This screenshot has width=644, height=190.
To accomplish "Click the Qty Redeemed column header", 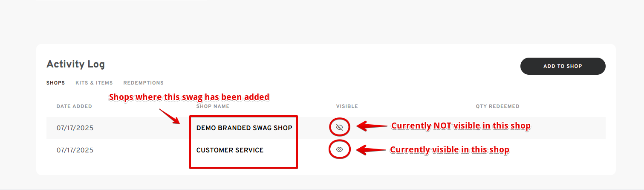I will [x=497, y=106].
